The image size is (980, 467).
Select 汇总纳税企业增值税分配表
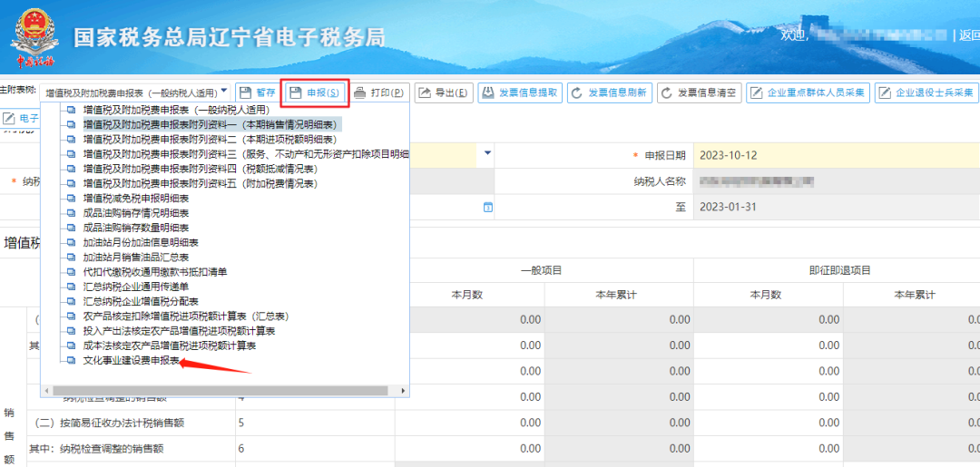pos(141,301)
